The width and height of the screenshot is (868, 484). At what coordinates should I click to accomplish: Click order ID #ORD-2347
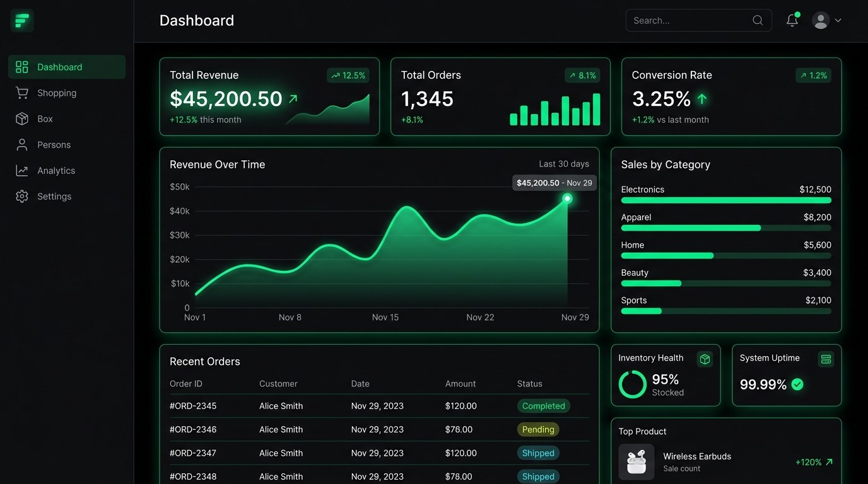pos(193,453)
